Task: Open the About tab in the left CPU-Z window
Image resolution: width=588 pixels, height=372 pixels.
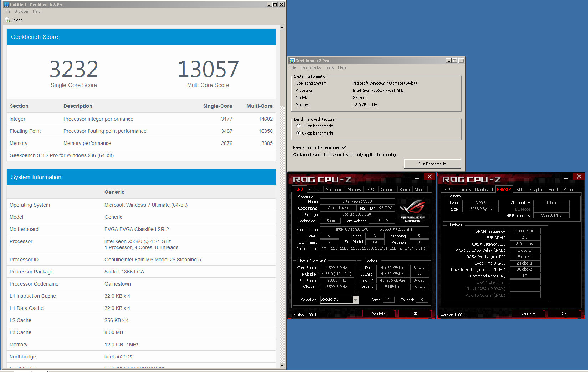Action: tap(420, 190)
